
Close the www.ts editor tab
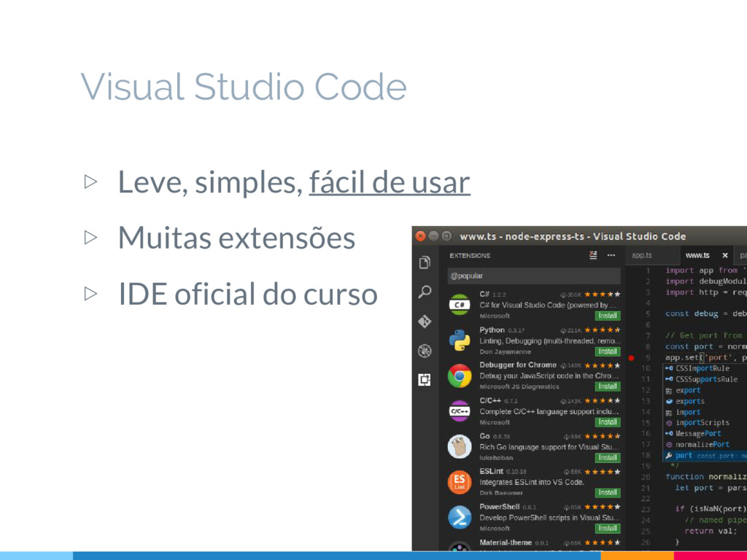pyautogui.click(x=725, y=255)
